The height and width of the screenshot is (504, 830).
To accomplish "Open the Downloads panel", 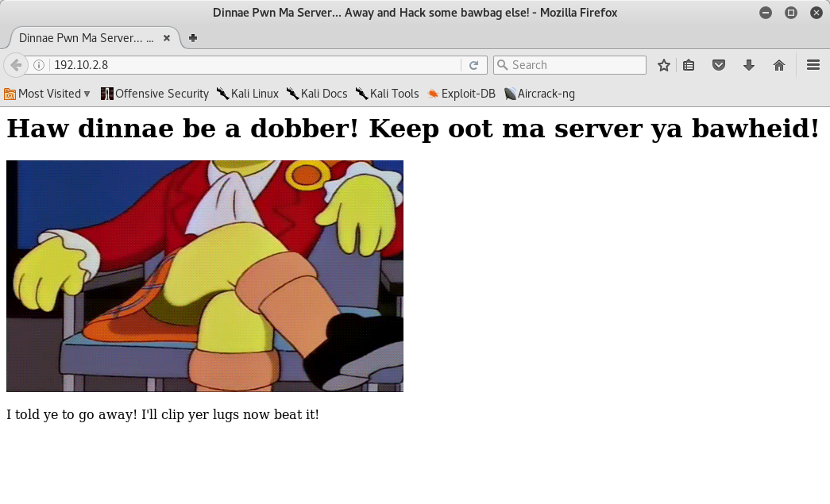I will click(x=749, y=65).
